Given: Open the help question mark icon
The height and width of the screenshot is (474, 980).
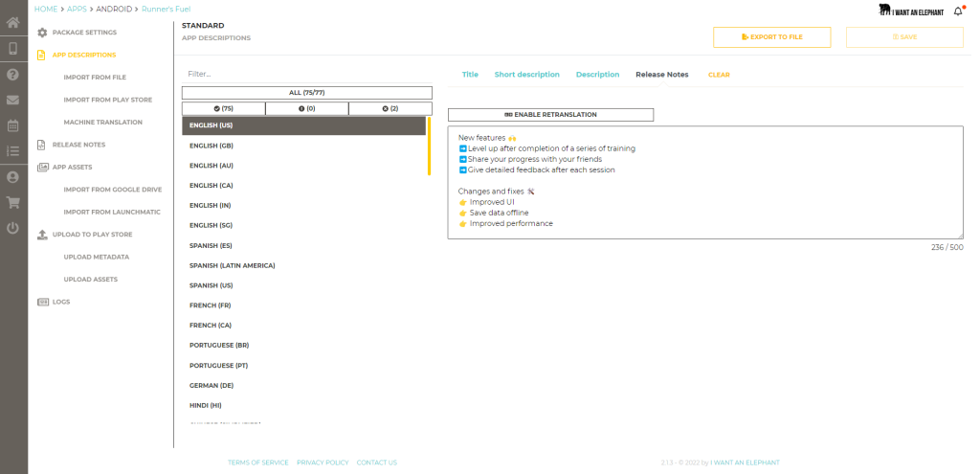Looking at the screenshot, I should (x=12, y=75).
